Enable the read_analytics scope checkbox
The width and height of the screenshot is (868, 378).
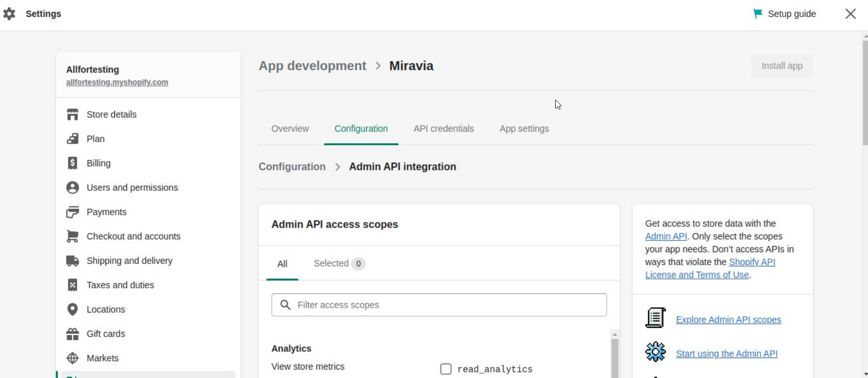point(446,369)
